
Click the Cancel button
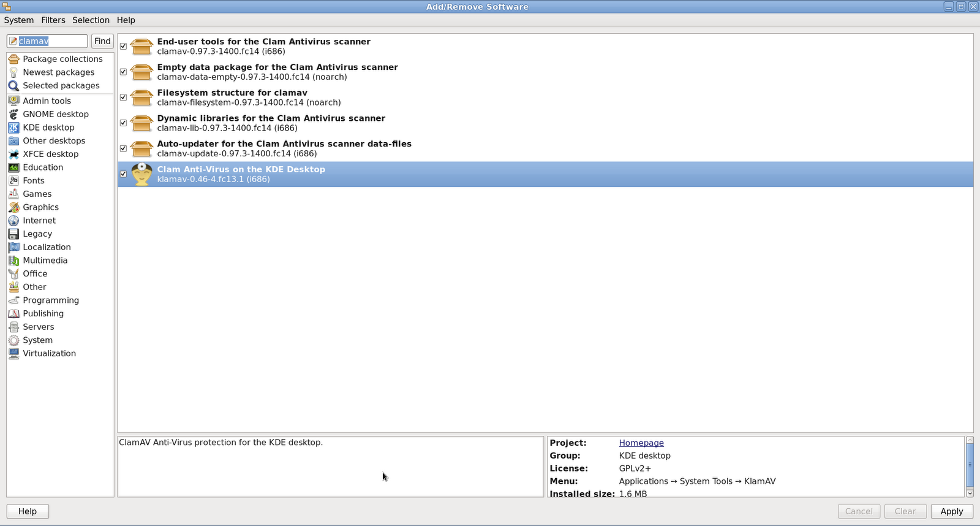click(859, 511)
